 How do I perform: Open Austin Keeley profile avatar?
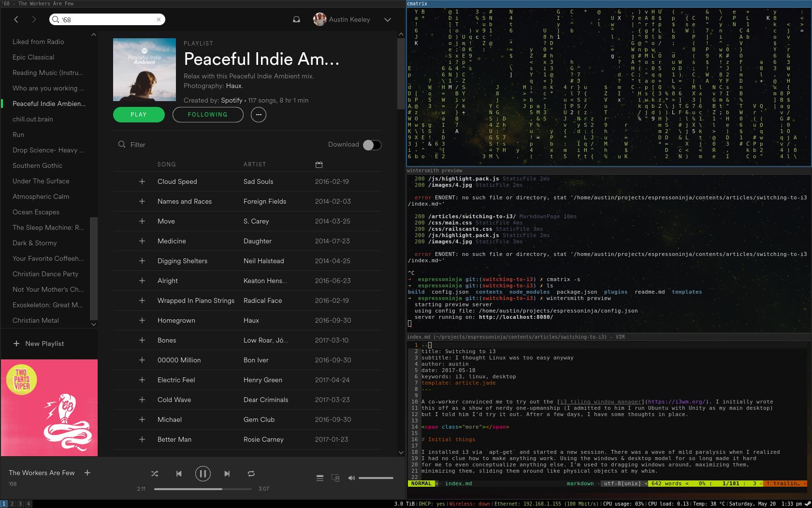[x=320, y=19]
